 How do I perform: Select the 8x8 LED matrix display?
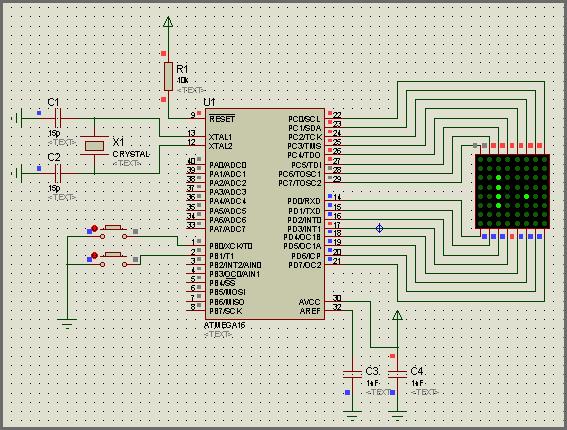(x=513, y=192)
